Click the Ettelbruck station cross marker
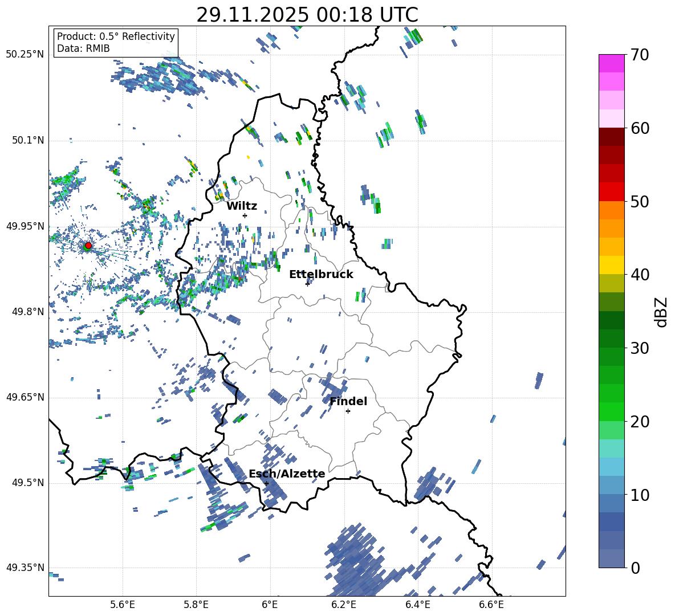 (x=307, y=284)
